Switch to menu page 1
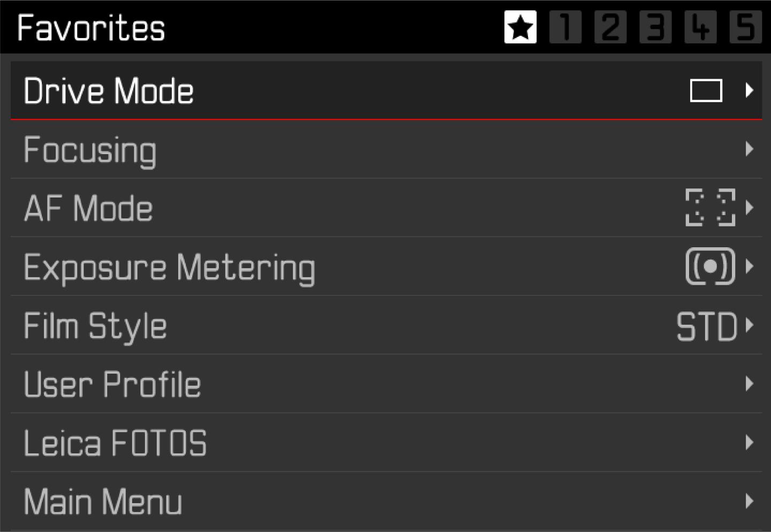771x532 pixels. [x=565, y=27]
